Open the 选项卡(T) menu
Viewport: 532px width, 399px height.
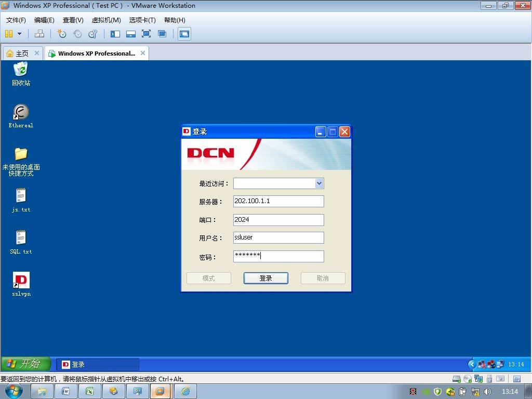pos(142,20)
